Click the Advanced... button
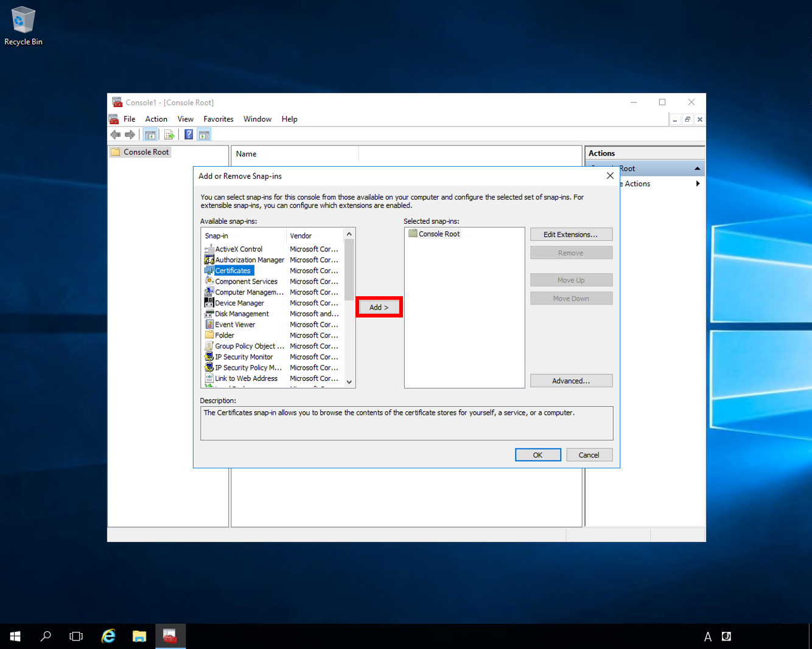 pyautogui.click(x=571, y=381)
